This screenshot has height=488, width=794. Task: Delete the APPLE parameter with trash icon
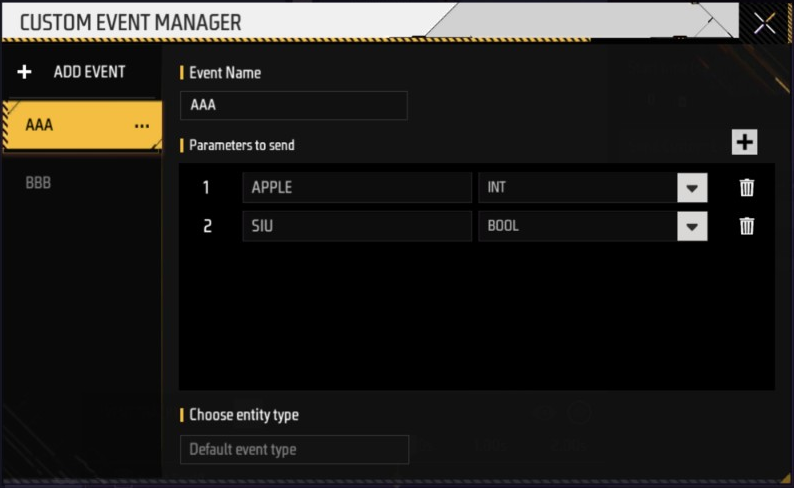pos(746,188)
